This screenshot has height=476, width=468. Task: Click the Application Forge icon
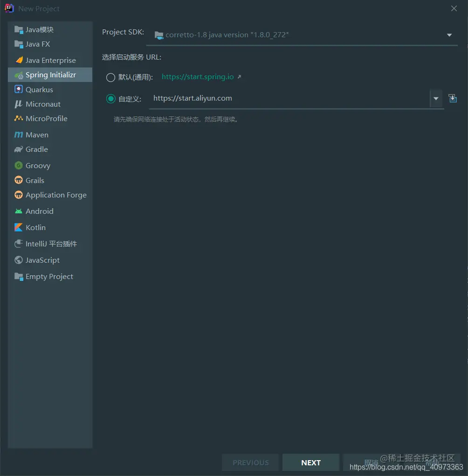[19, 195]
